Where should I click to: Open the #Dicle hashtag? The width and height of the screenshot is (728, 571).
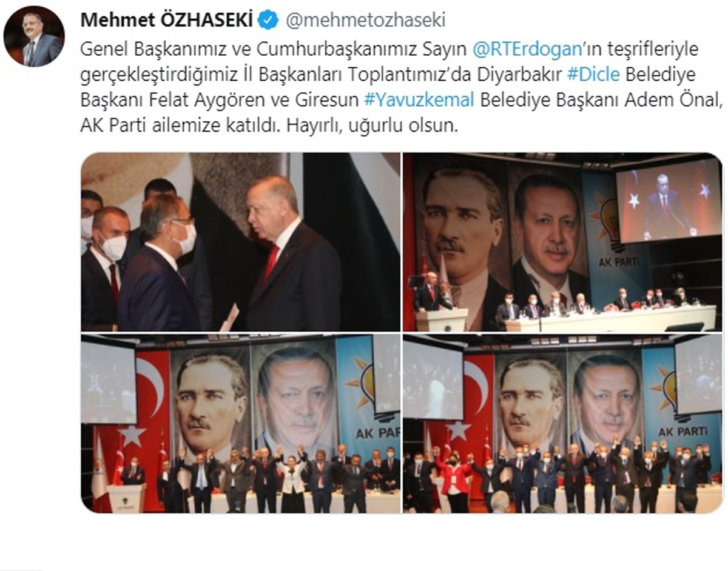(x=593, y=74)
